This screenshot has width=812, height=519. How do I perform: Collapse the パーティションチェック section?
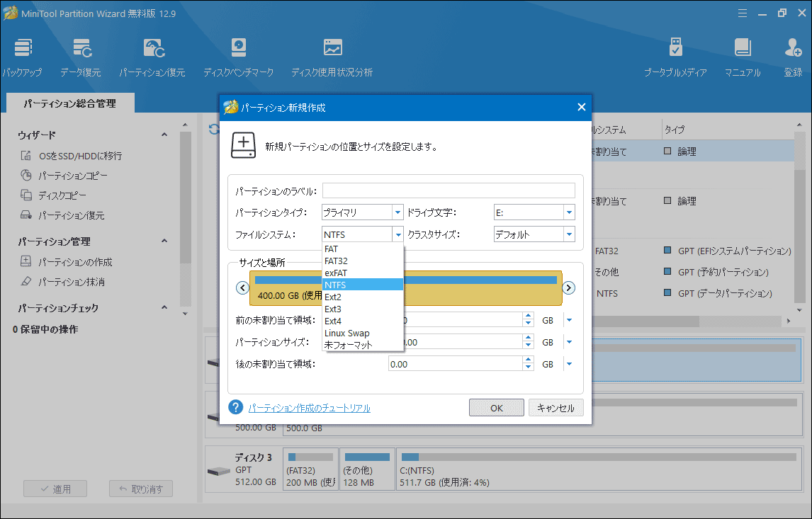coord(164,307)
